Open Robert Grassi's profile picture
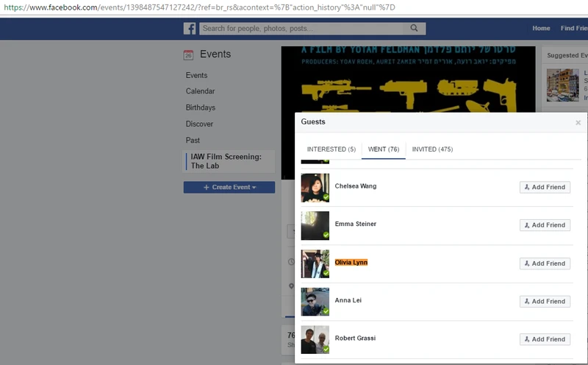This screenshot has width=588, height=365. (x=315, y=339)
